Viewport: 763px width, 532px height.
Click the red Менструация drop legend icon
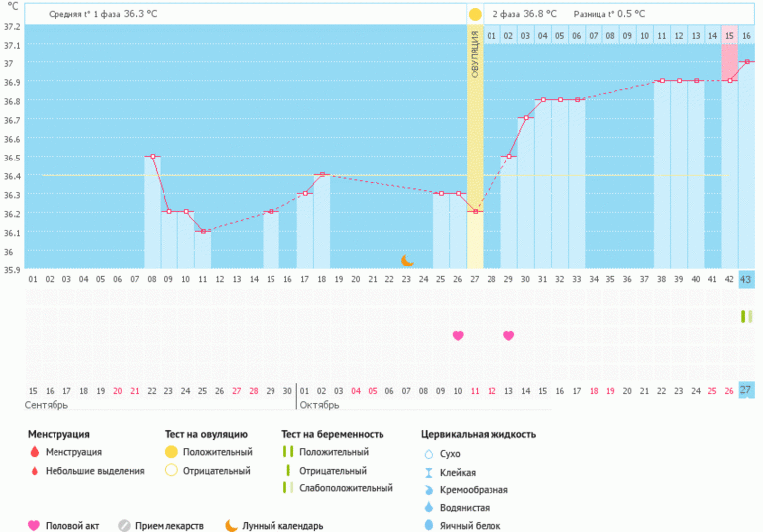pyautogui.click(x=36, y=453)
